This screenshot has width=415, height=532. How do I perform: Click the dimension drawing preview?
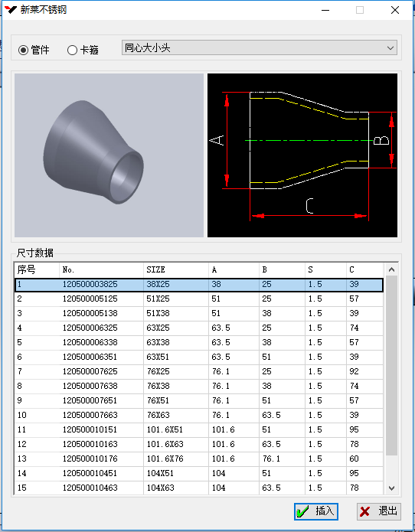click(302, 155)
